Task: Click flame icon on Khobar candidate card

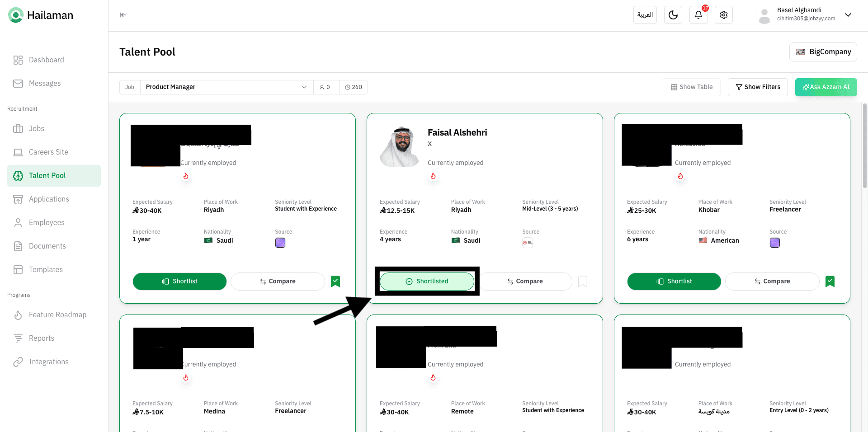Action: (x=680, y=176)
